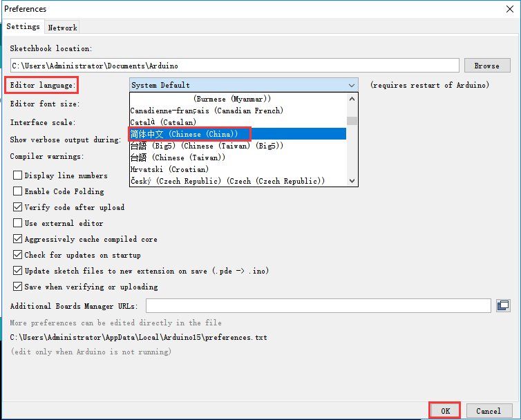Click the language list scroll down arrow

click(352, 181)
